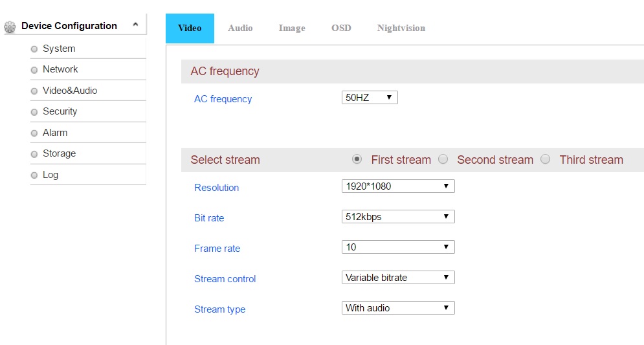Image resolution: width=644 pixels, height=345 pixels.
Task: Open the Nightvision tab
Action: click(401, 28)
